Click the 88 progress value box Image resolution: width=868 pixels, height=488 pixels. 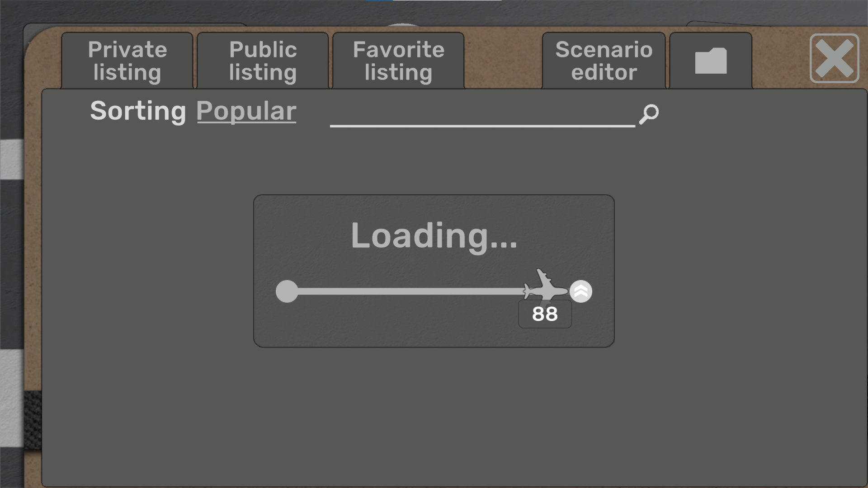545,314
